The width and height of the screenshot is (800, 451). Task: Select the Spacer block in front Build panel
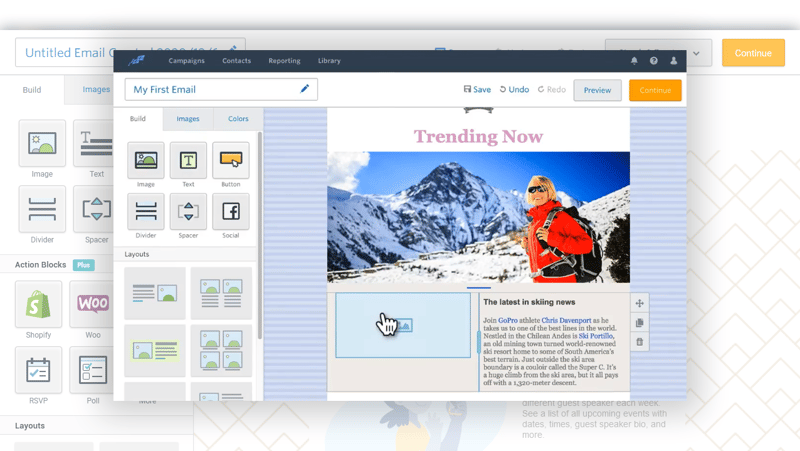point(188,211)
